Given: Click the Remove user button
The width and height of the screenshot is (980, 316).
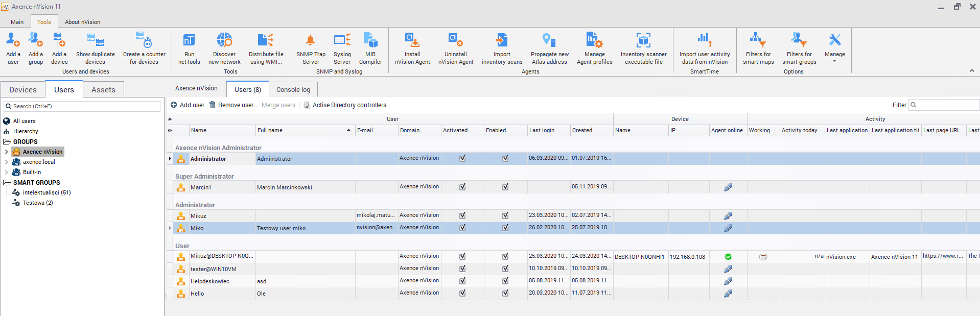Looking at the screenshot, I should click(x=233, y=105).
